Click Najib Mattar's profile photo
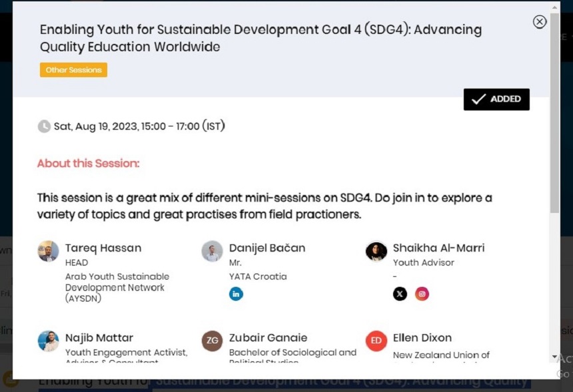The height and width of the screenshot is (392, 573). [48, 341]
